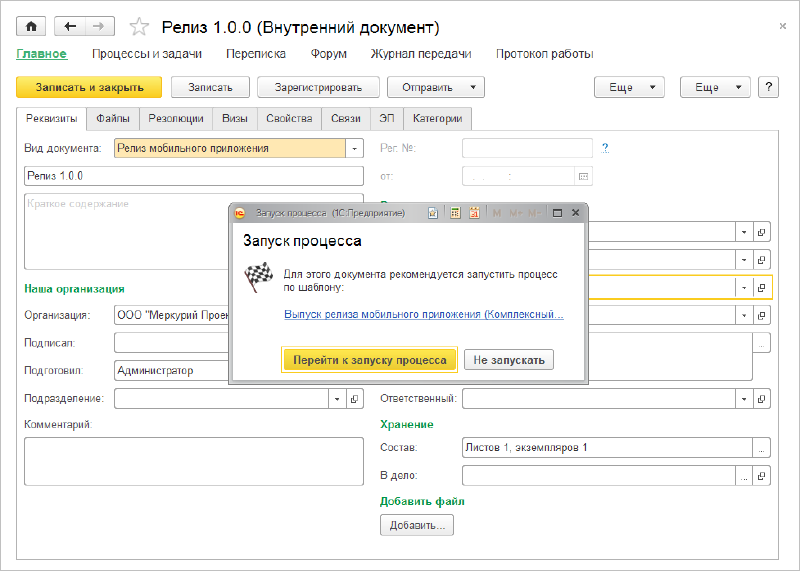Click the ellipsis button of Состав field
The image size is (800, 571).
(761, 448)
